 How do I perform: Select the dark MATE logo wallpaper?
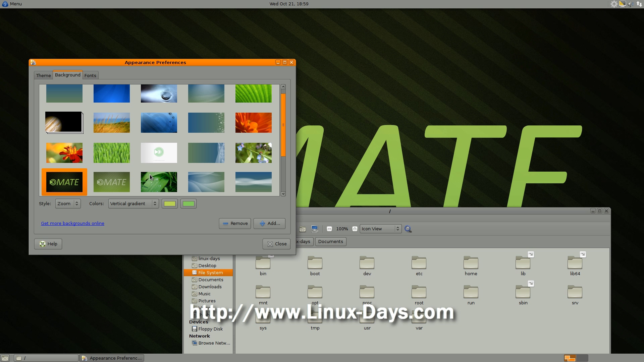click(x=64, y=182)
